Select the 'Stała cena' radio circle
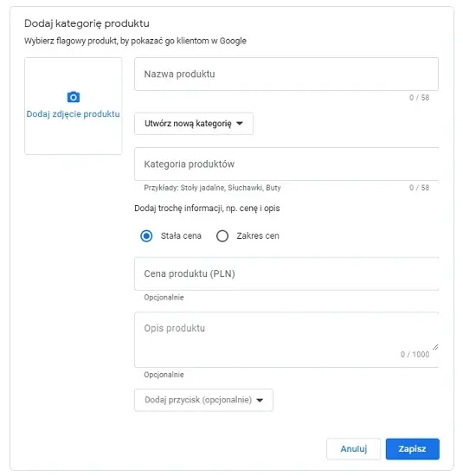Screen dimensions: 463x476 pos(146,236)
